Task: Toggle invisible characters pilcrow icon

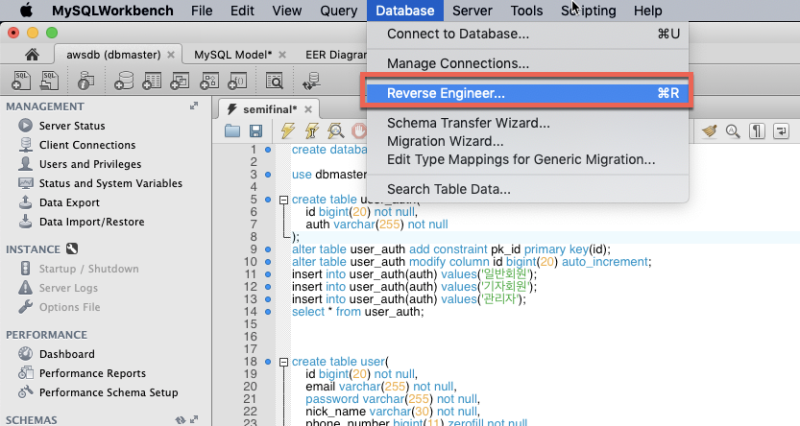Action: pyautogui.click(x=757, y=131)
